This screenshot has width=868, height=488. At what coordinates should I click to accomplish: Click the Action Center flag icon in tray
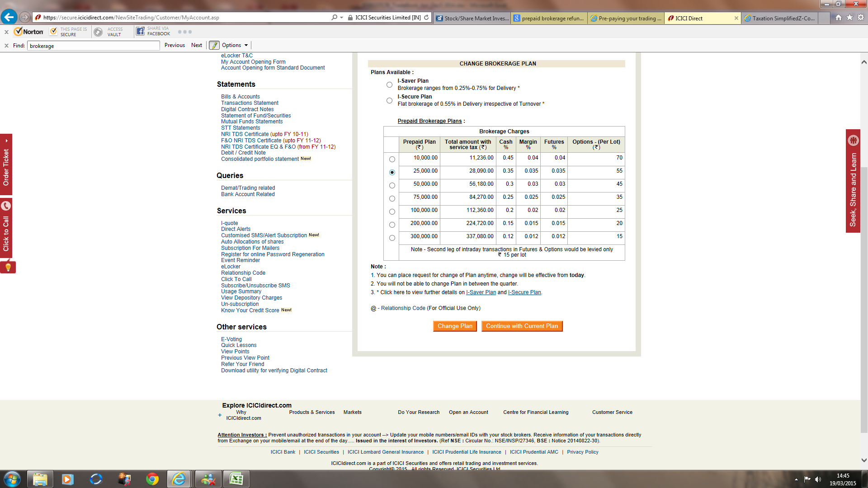pos(807,479)
